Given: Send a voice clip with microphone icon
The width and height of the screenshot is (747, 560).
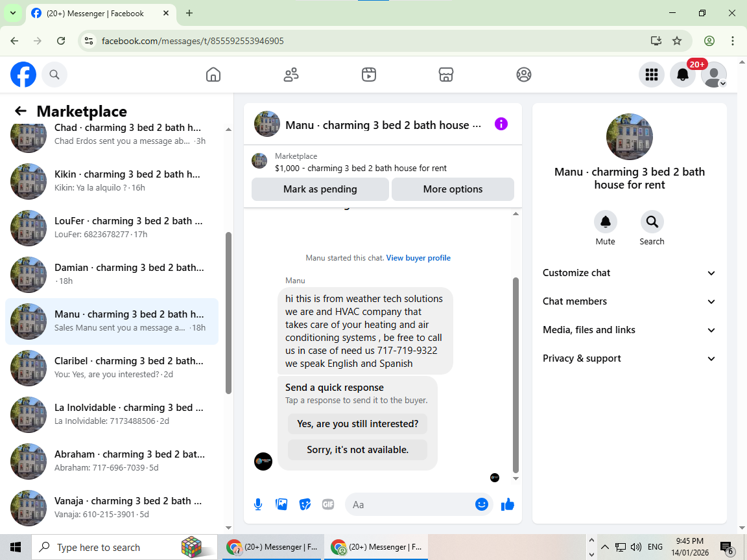Looking at the screenshot, I should [257, 504].
